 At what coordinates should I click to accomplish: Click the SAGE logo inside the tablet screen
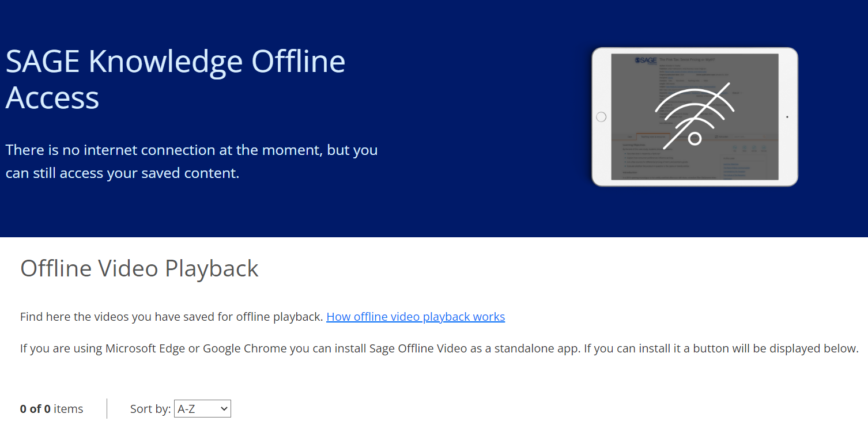(646, 60)
